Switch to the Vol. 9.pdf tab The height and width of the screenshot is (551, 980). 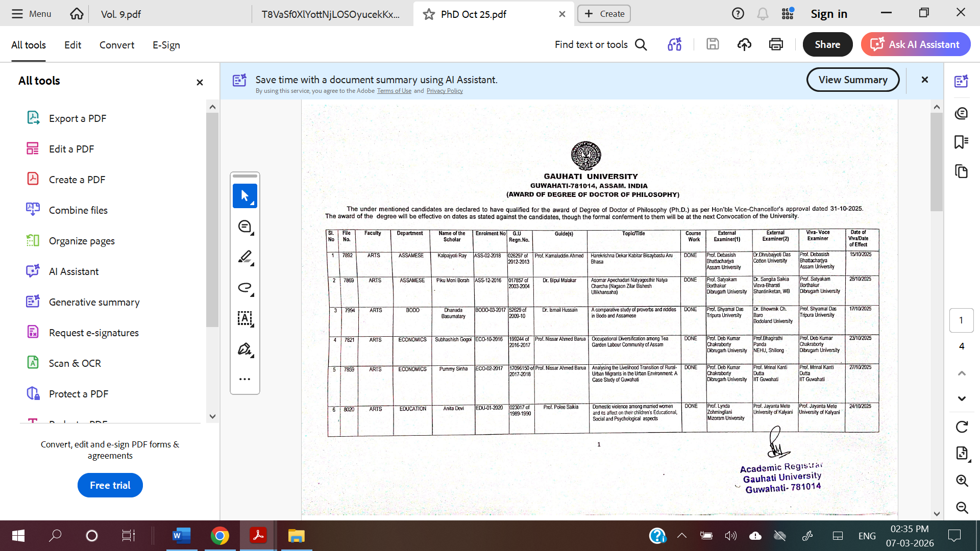[121, 14]
